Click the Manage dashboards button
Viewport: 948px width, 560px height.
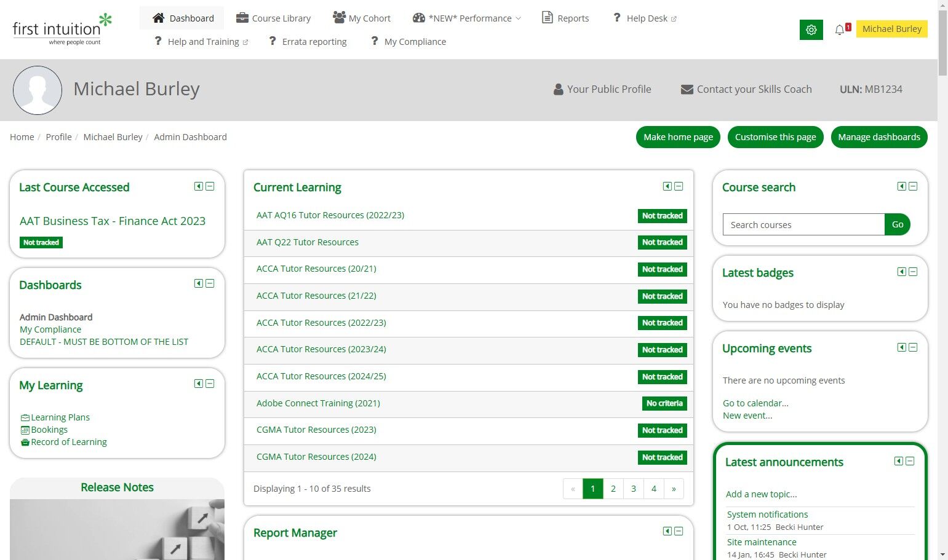(x=879, y=137)
